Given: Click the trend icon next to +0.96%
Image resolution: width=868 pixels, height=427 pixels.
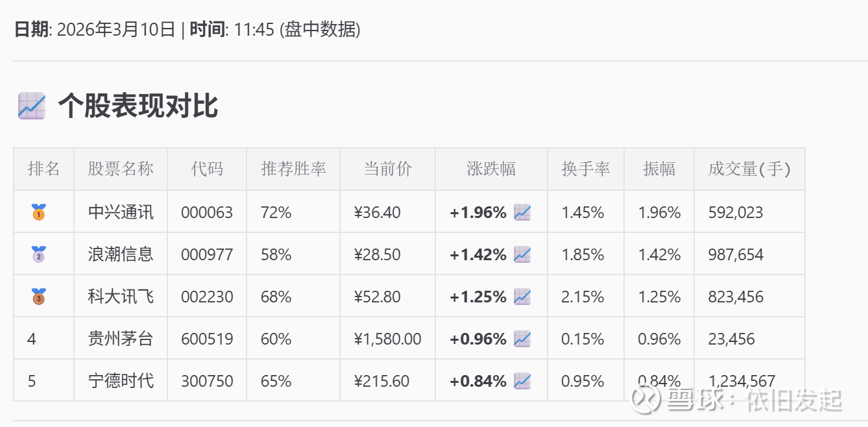Looking at the screenshot, I should [x=522, y=339].
